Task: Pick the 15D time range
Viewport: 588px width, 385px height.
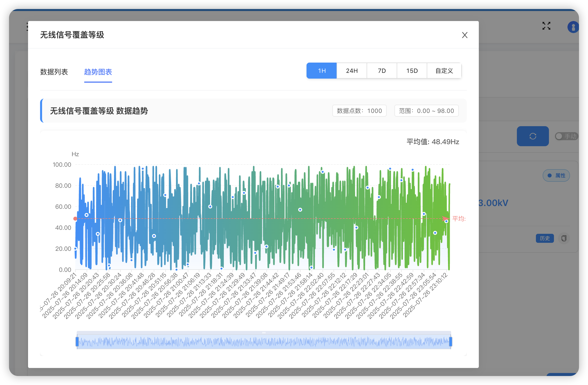Action: pos(412,71)
